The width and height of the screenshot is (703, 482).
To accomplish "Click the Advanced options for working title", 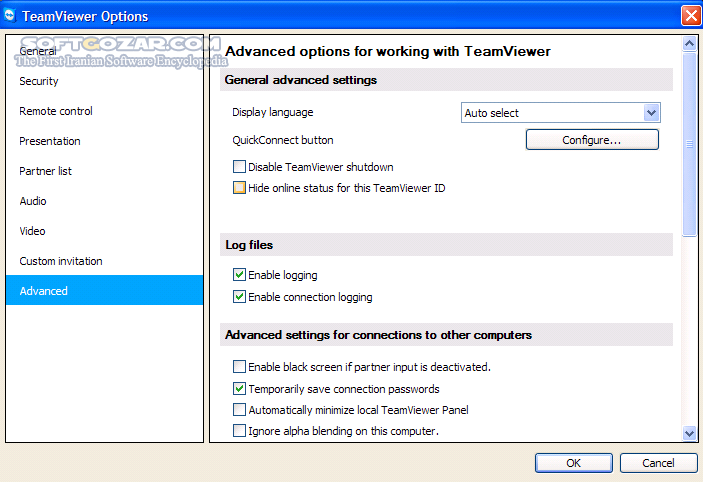I will point(388,51).
